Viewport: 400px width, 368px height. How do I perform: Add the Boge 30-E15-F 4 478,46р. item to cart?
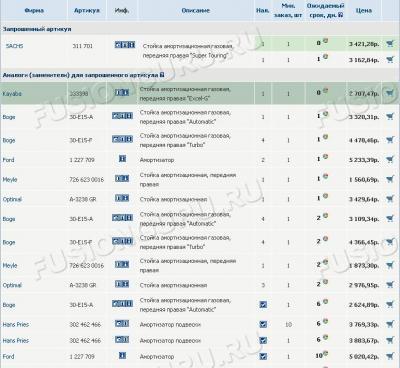[390, 139]
